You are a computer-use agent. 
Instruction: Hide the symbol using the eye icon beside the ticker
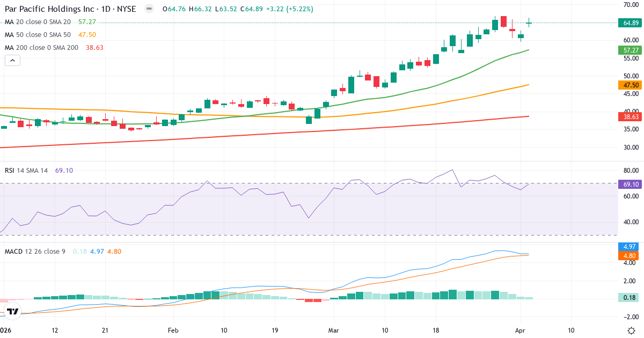(149, 9)
